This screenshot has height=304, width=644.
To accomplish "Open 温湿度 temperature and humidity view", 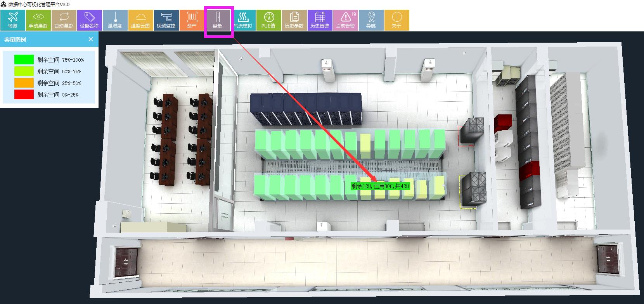I will [115, 20].
